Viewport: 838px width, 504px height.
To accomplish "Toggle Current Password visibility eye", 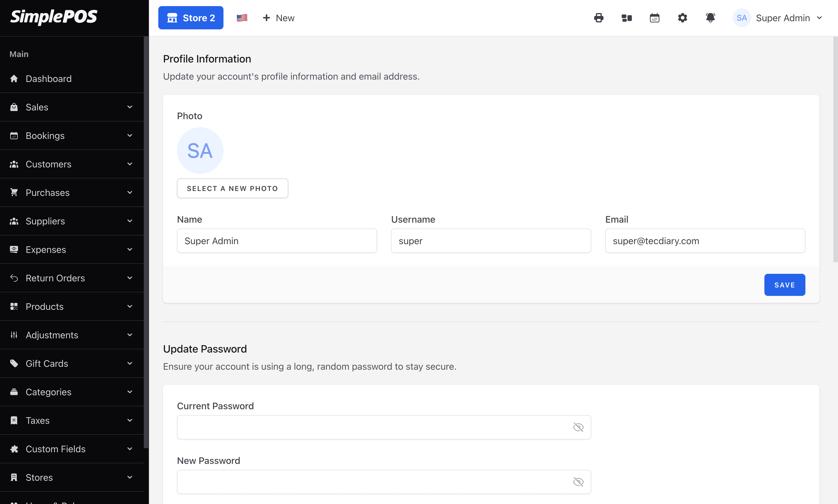I will pyautogui.click(x=578, y=427).
